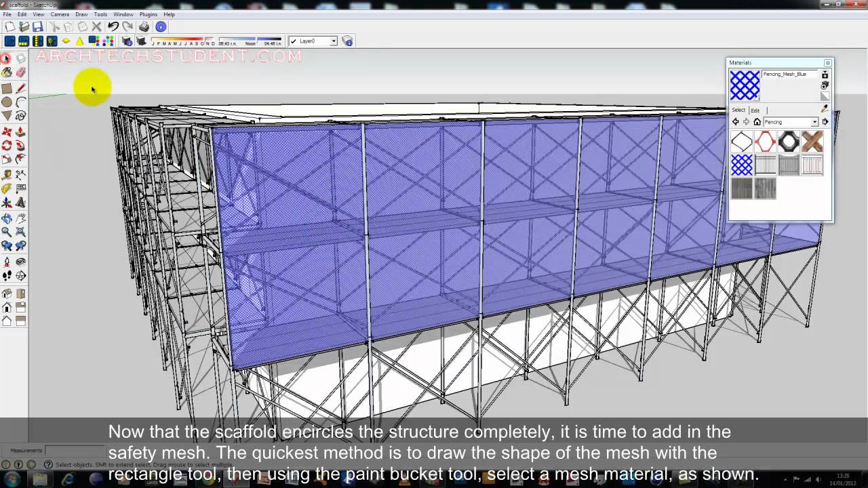Open the Shadow Settings dialog icon
868x488 pixels.
tap(127, 41)
